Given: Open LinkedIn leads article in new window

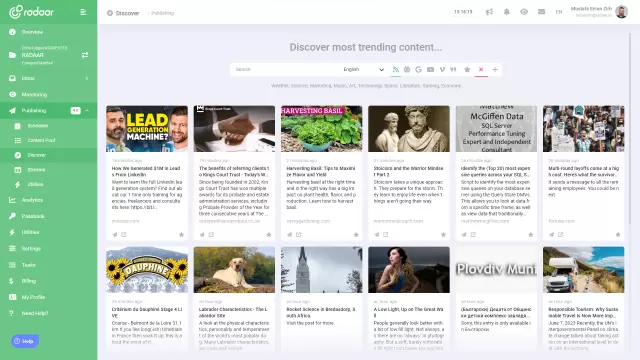Looking at the screenshot, I should click(x=124, y=235).
